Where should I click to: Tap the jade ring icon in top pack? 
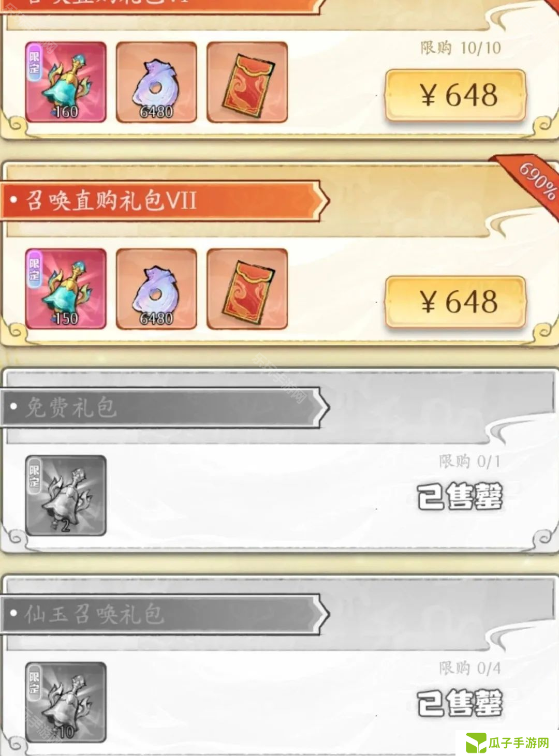point(156,82)
